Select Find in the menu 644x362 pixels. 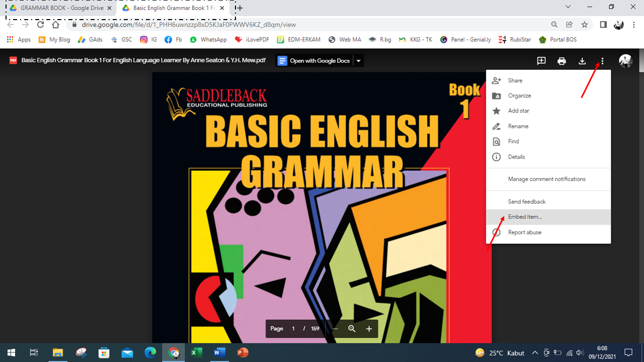click(548, 141)
